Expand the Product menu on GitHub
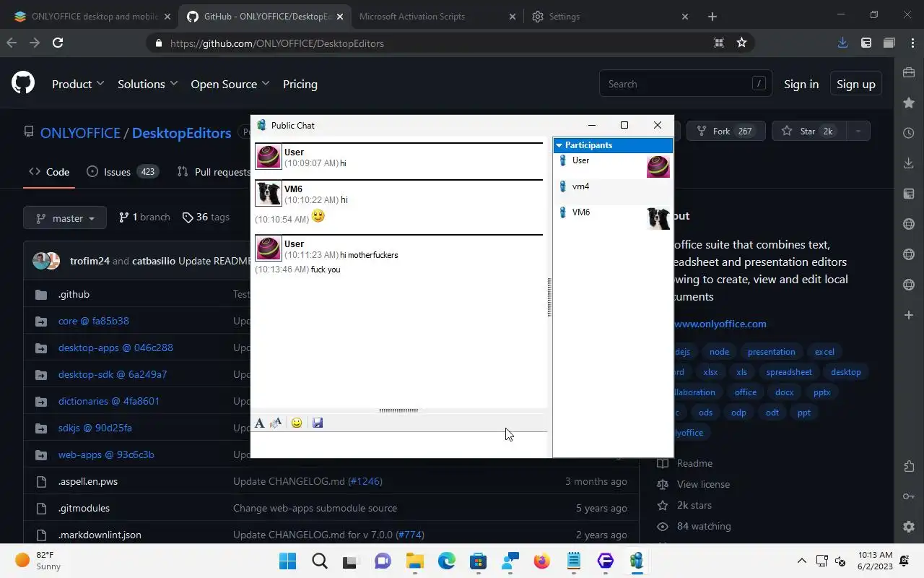Screen dimensions: 924x578 point(78,84)
